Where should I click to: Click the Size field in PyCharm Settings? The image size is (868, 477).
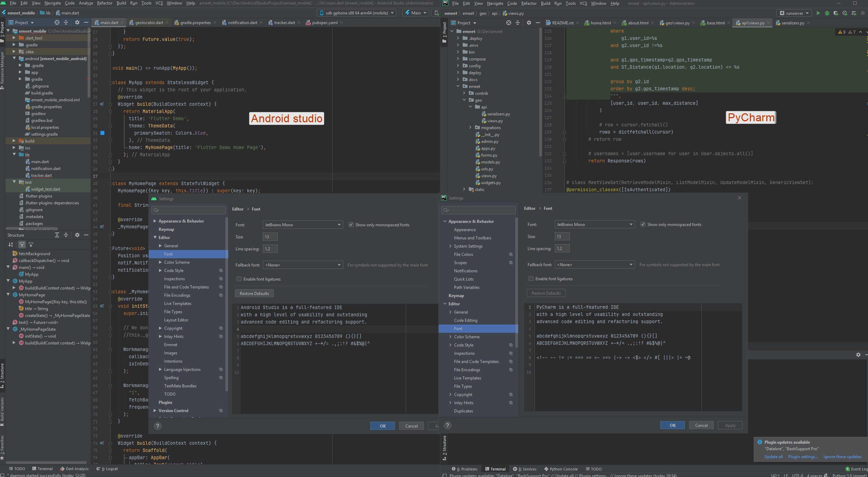tap(562, 236)
